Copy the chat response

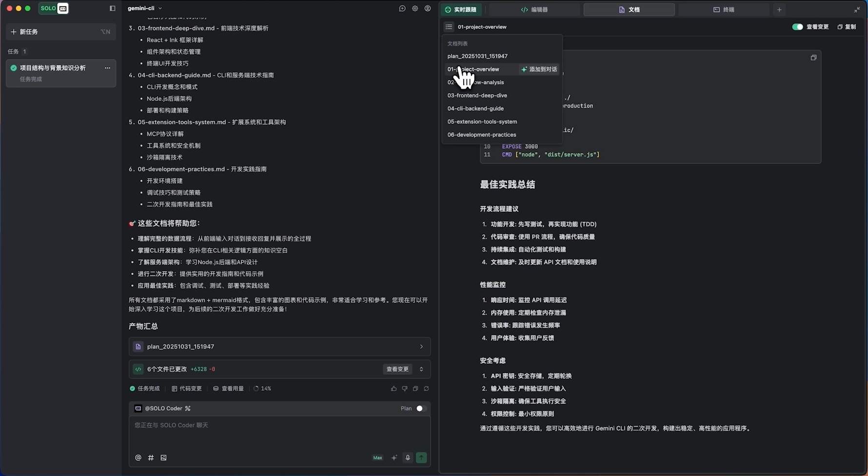point(415,389)
